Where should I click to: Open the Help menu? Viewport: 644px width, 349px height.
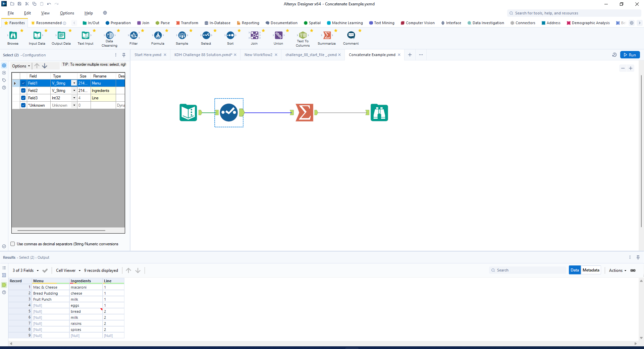click(x=89, y=13)
